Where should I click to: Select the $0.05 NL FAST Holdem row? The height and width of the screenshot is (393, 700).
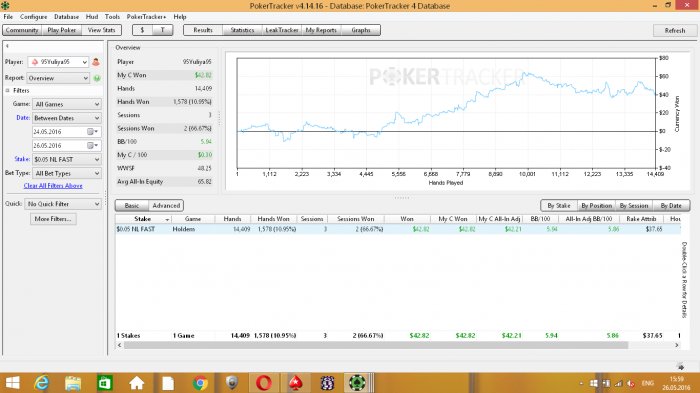tap(398, 229)
